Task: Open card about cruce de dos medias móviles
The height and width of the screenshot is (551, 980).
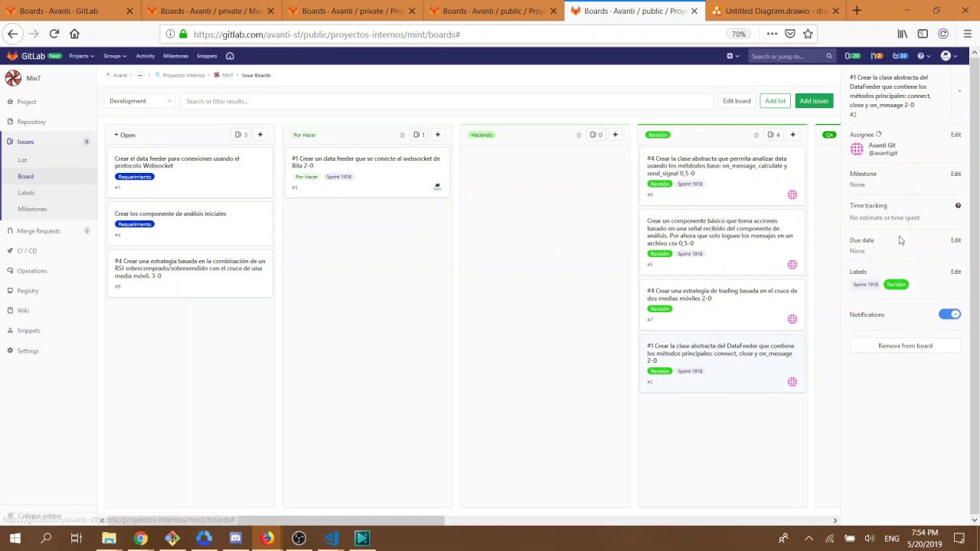Action: [722, 295]
